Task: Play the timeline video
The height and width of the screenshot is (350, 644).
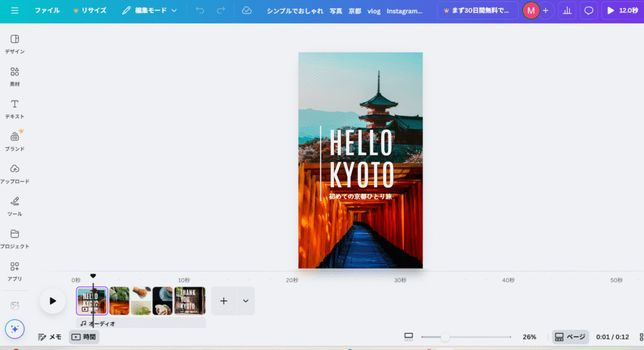Action: tap(53, 301)
